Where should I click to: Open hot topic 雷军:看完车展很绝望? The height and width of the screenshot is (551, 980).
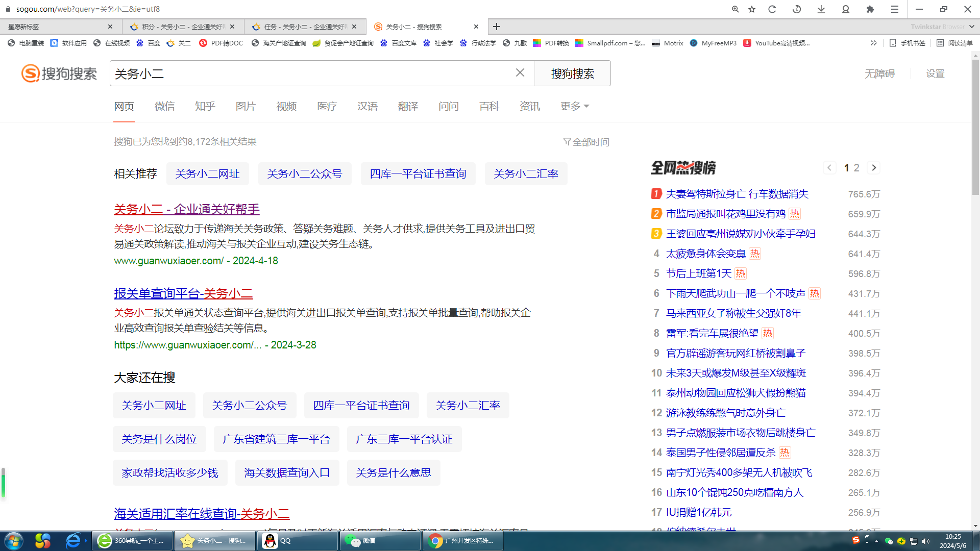coord(712,333)
